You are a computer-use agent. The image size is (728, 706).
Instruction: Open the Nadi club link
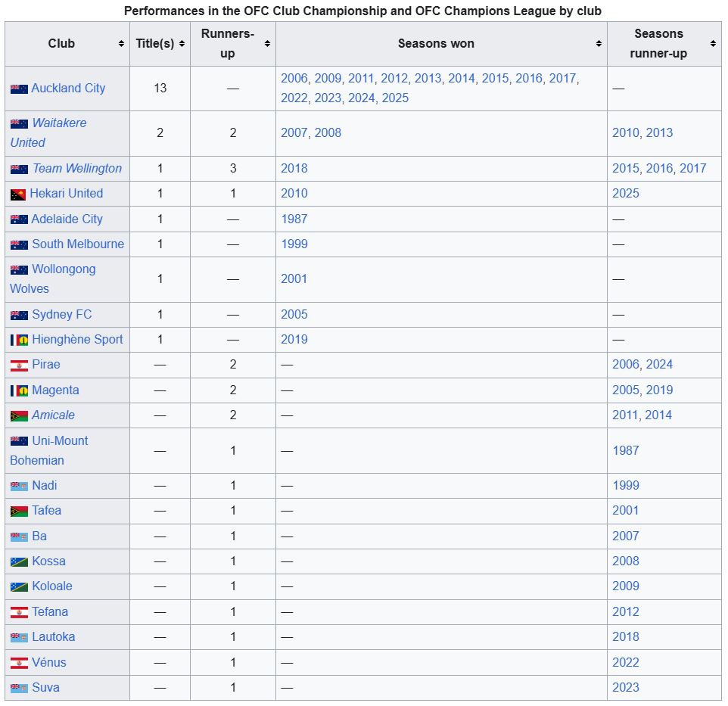coord(45,486)
